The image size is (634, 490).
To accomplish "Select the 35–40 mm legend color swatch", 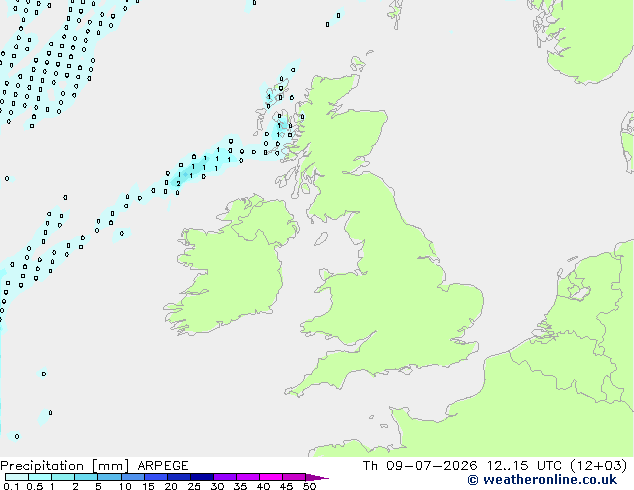I will click(247, 477).
